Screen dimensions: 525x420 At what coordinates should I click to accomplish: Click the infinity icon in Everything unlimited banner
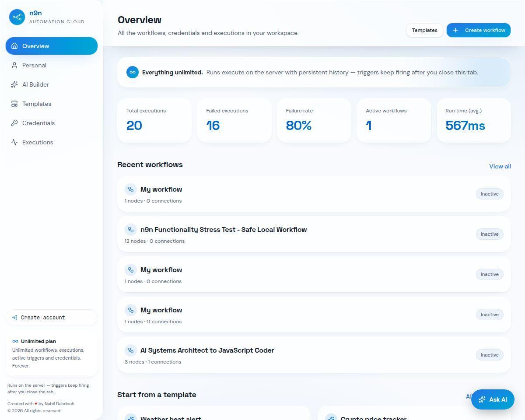point(133,72)
